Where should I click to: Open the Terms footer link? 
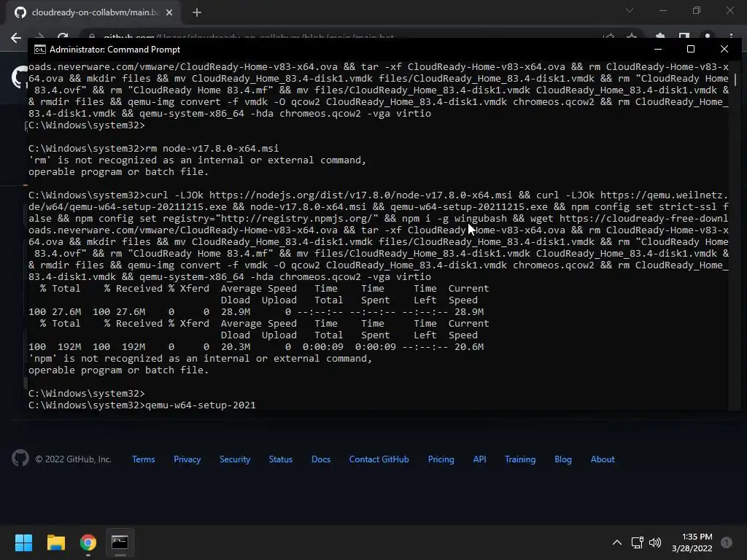pos(144,459)
